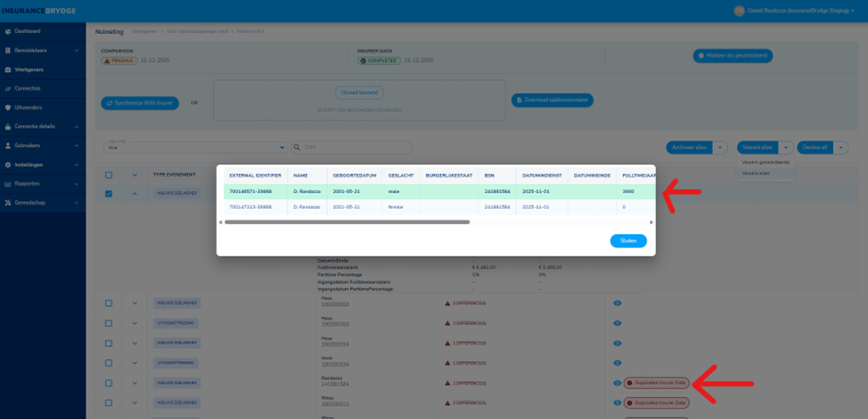
Task: View details eye icon for Randazzo 241881584
Action: [617, 382]
